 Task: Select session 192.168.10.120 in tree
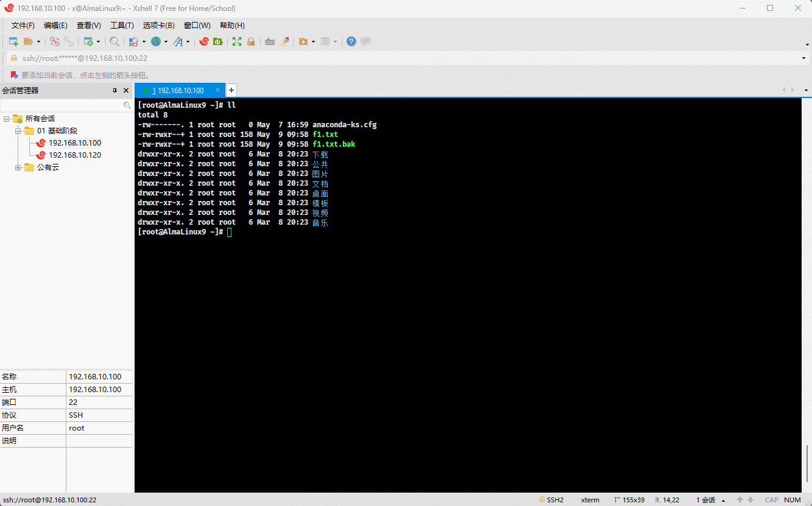(x=75, y=155)
